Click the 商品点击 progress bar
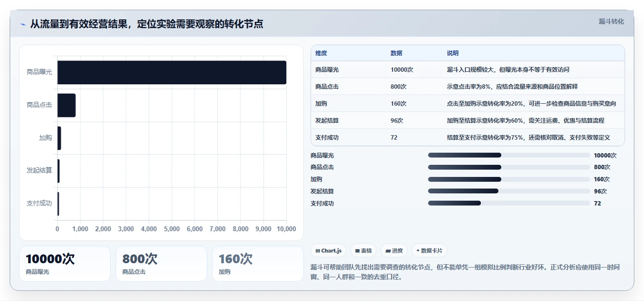This screenshot has width=644, height=301. point(509,167)
